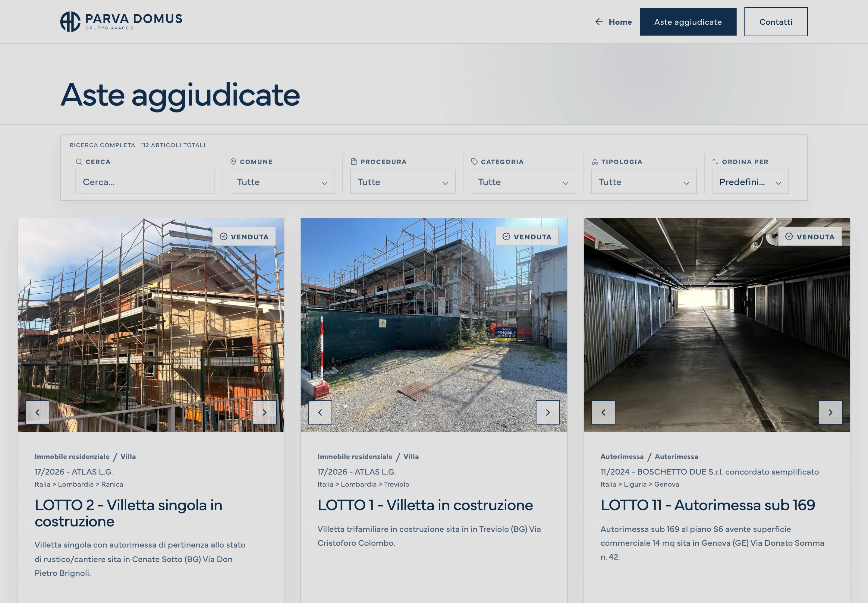868x603 pixels.
Task: Click the Lotto 11 garage corridor photo
Action: (x=716, y=325)
